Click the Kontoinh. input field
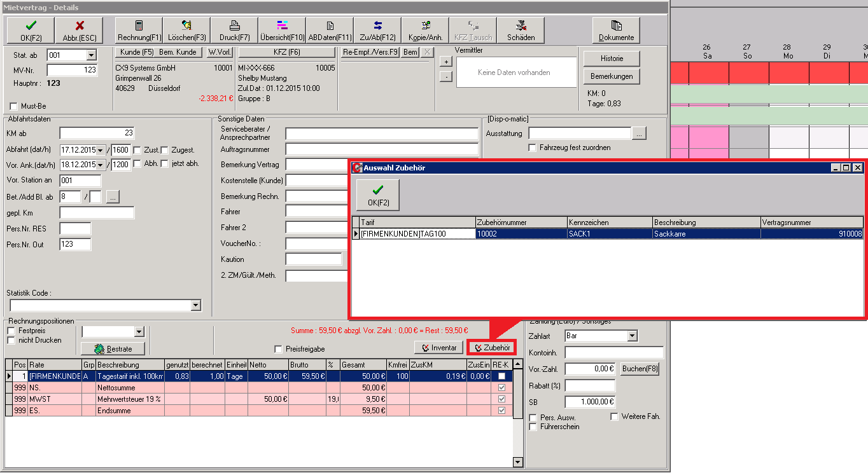 (x=614, y=352)
